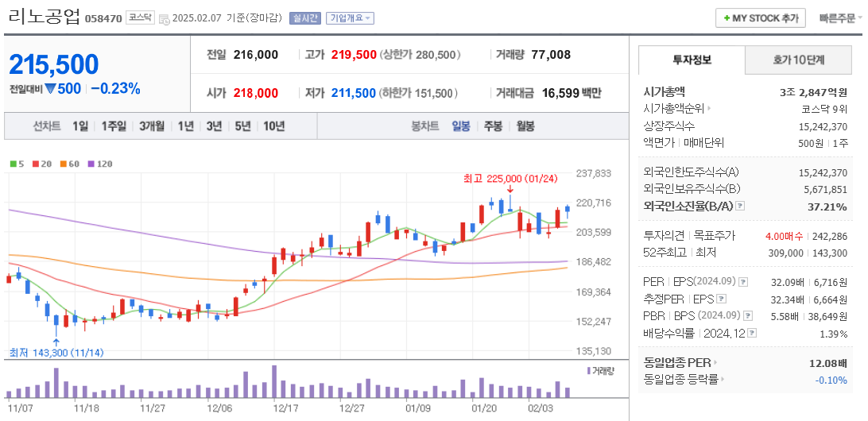Click the help icon next to 외국인소진율(B/A)
The image size is (868, 421).
click(x=741, y=206)
